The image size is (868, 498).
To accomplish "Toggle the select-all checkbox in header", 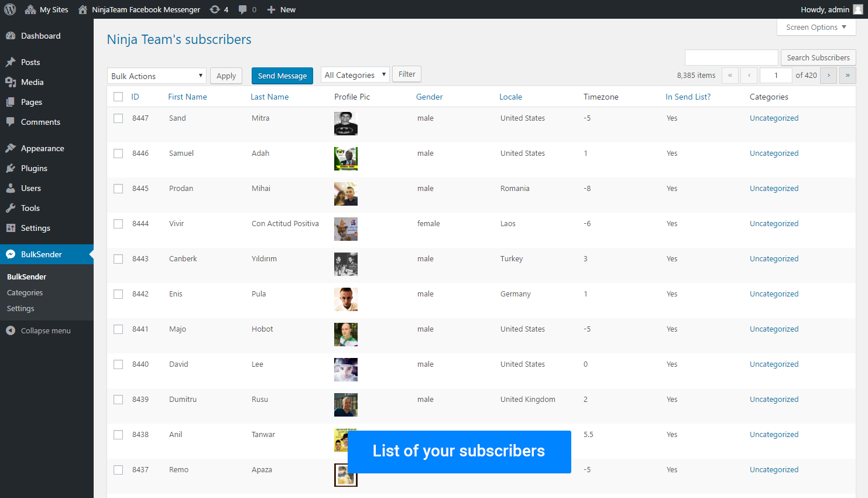I will (118, 97).
